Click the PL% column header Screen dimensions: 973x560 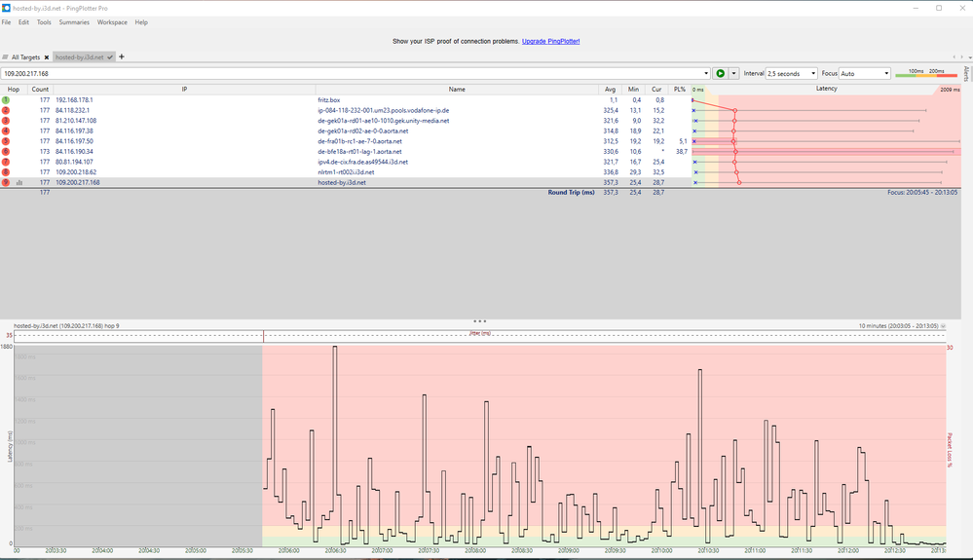click(x=680, y=90)
